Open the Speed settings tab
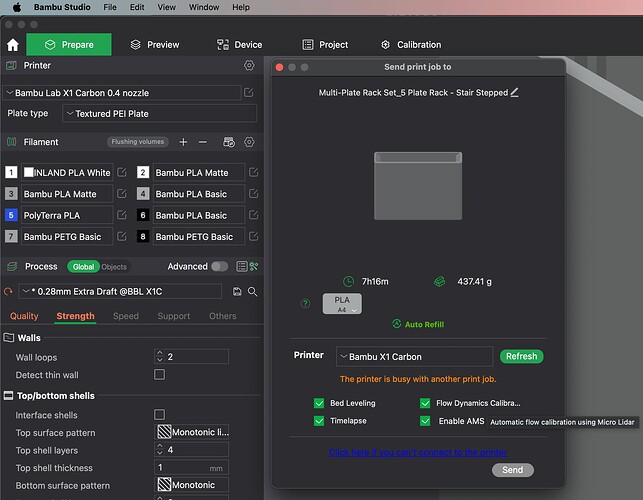The image size is (643, 500). (125, 316)
